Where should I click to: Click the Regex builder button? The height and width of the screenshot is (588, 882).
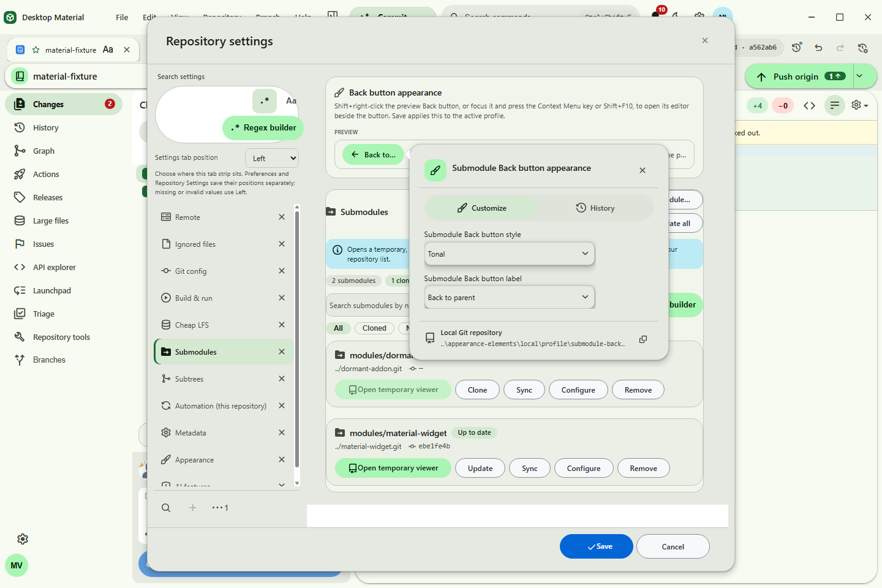(x=263, y=127)
